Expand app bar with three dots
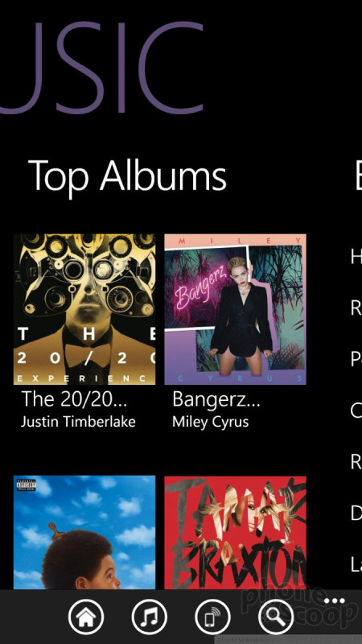The height and width of the screenshot is (644, 362). (334, 601)
